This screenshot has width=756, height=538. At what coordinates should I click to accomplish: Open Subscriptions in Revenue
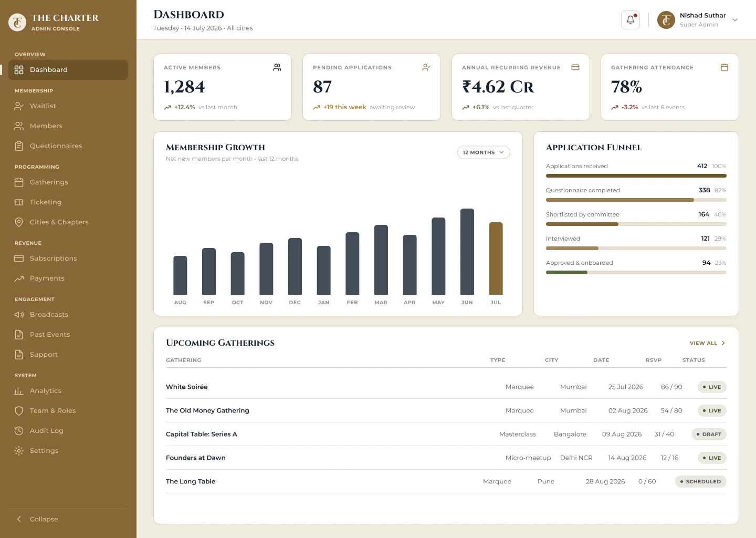pos(68,258)
